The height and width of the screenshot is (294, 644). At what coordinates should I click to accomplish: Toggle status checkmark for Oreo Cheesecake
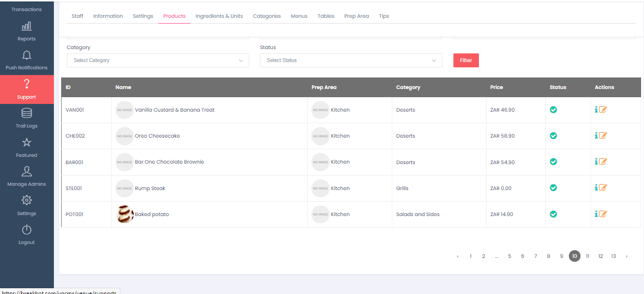554,136
